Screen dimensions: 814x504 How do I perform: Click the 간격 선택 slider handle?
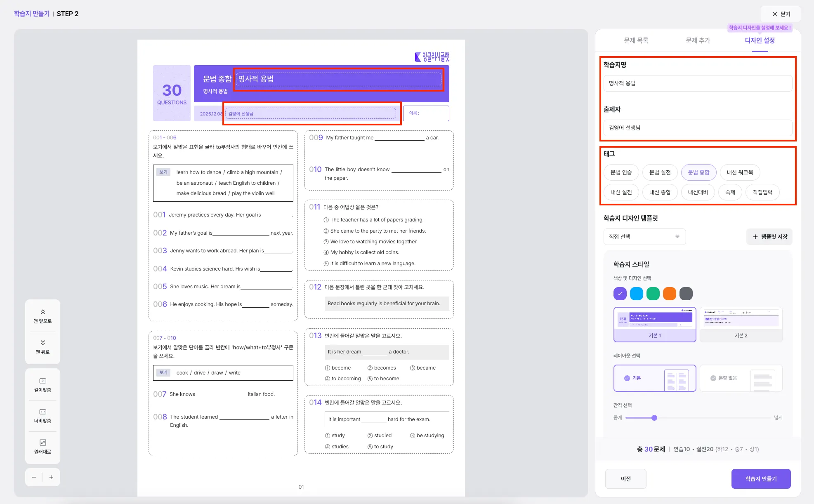point(654,418)
